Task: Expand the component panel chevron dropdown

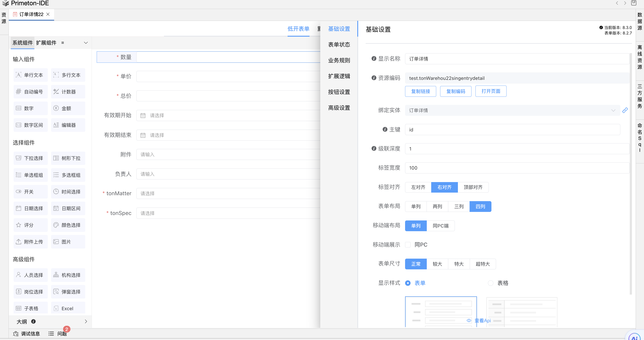Action: tap(86, 43)
